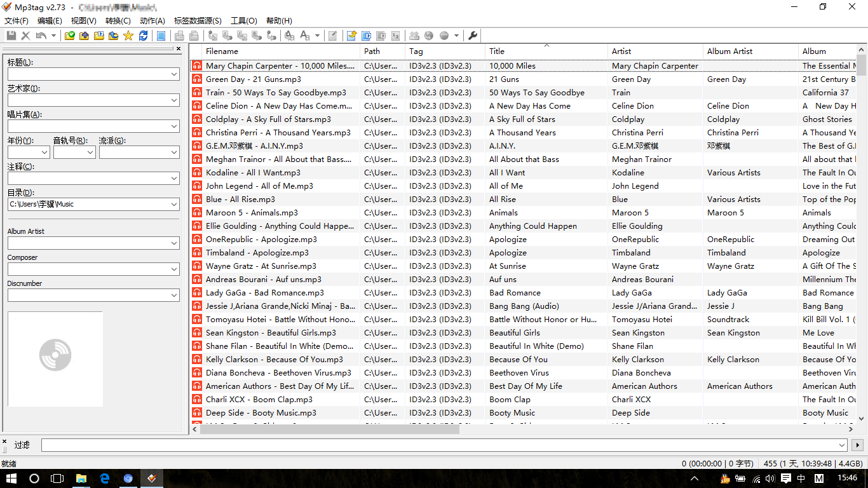Sort by the Album Artist column header

coord(750,51)
